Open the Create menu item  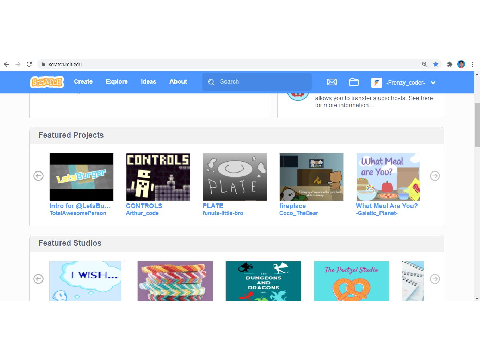[83, 82]
